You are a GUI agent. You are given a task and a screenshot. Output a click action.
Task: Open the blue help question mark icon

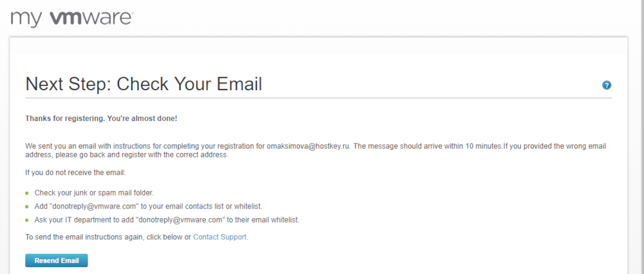point(607,86)
